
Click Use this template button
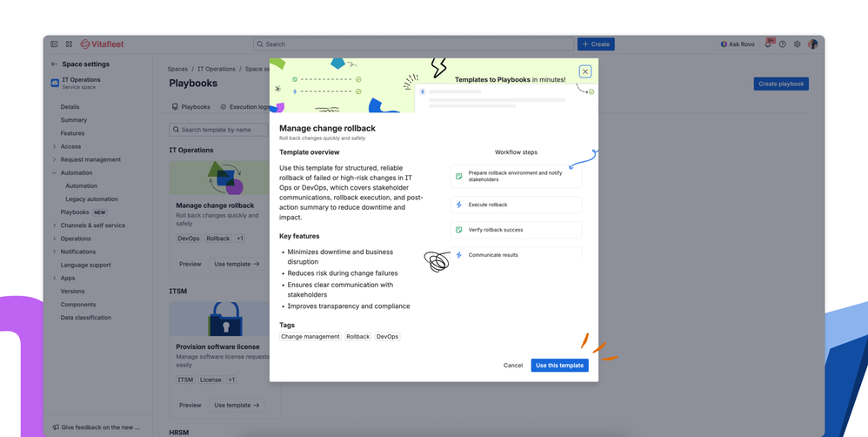coord(559,366)
